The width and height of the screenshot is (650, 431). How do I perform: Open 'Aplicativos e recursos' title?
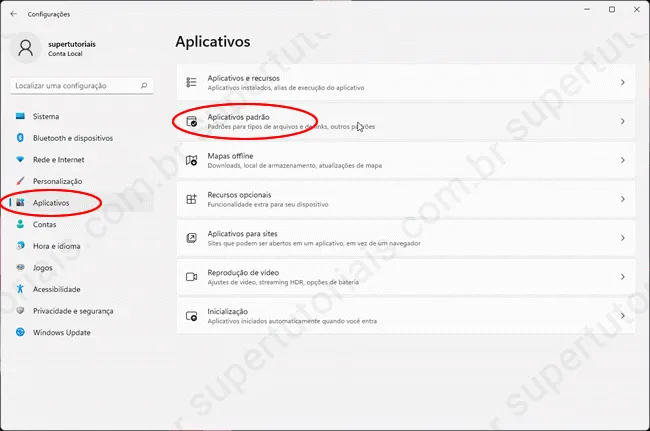(x=243, y=78)
